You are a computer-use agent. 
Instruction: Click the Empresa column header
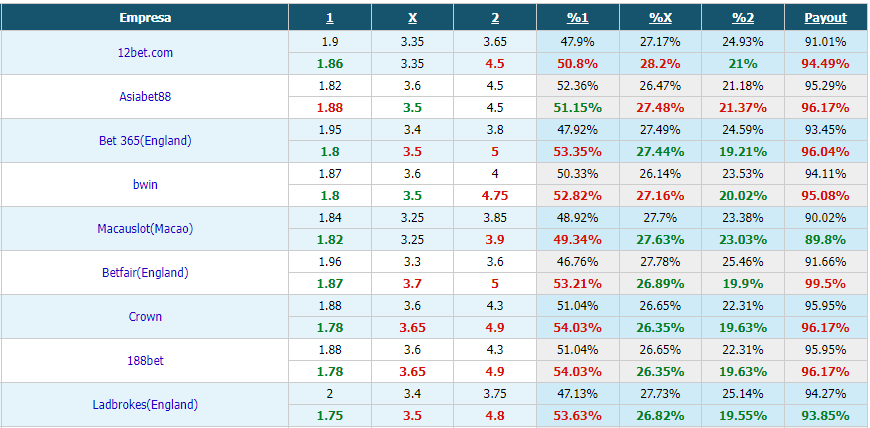click(x=145, y=18)
